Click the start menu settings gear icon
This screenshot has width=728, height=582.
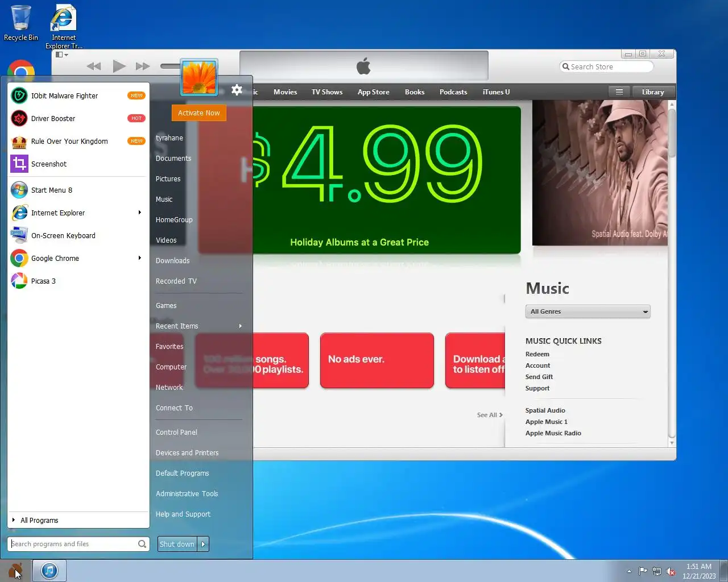(237, 90)
